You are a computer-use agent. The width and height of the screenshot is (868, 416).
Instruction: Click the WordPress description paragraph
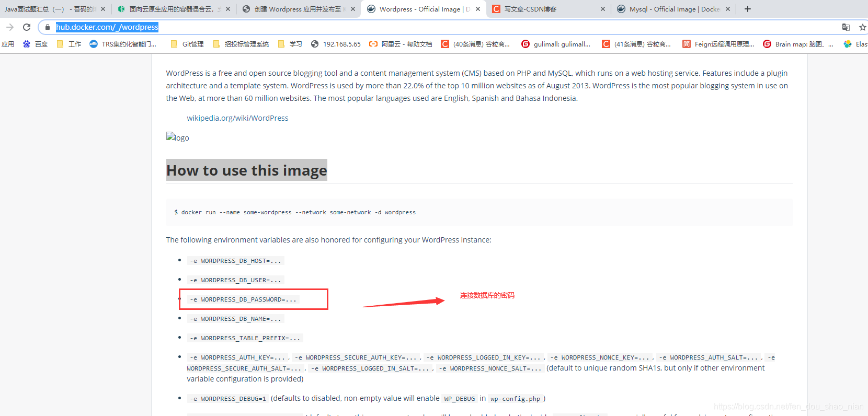(477, 86)
